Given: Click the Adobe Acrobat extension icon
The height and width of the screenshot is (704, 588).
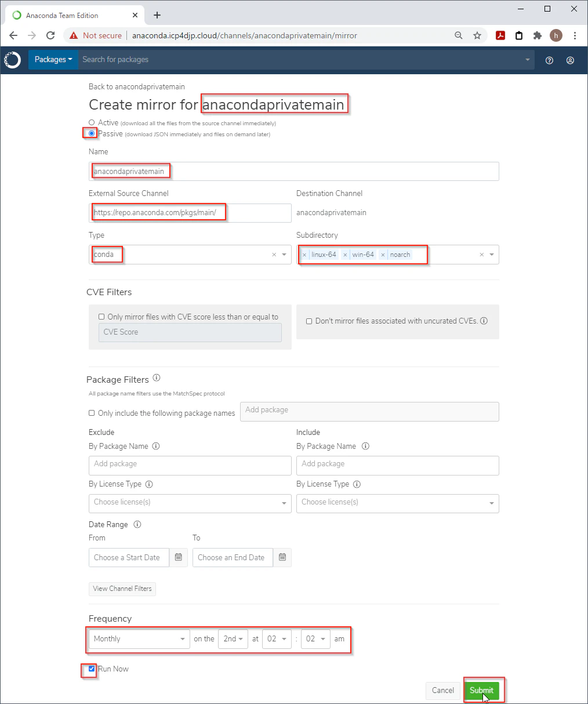Looking at the screenshot, I should tap(500, 35).
